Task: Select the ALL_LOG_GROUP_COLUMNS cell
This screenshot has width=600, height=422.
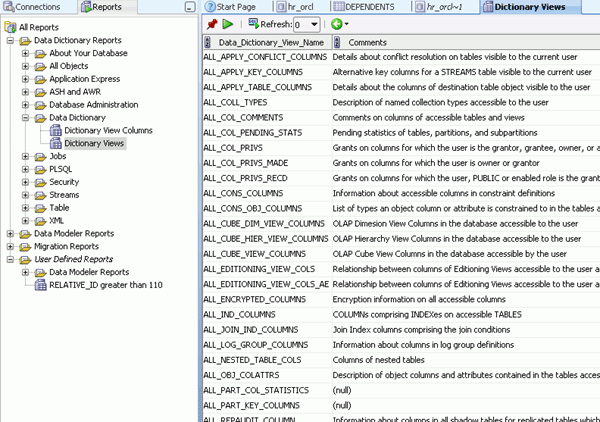Action: (x=267, y=345)
